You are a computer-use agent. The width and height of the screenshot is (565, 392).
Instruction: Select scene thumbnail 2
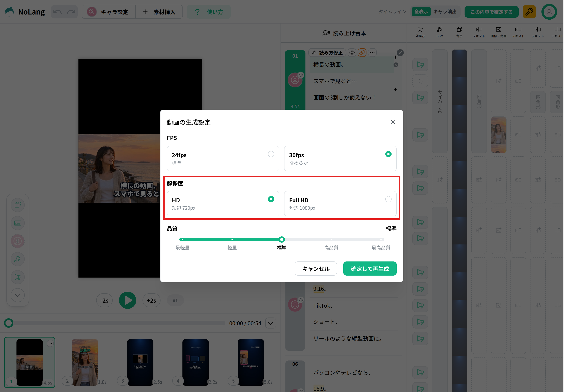(x=85, y=362)
